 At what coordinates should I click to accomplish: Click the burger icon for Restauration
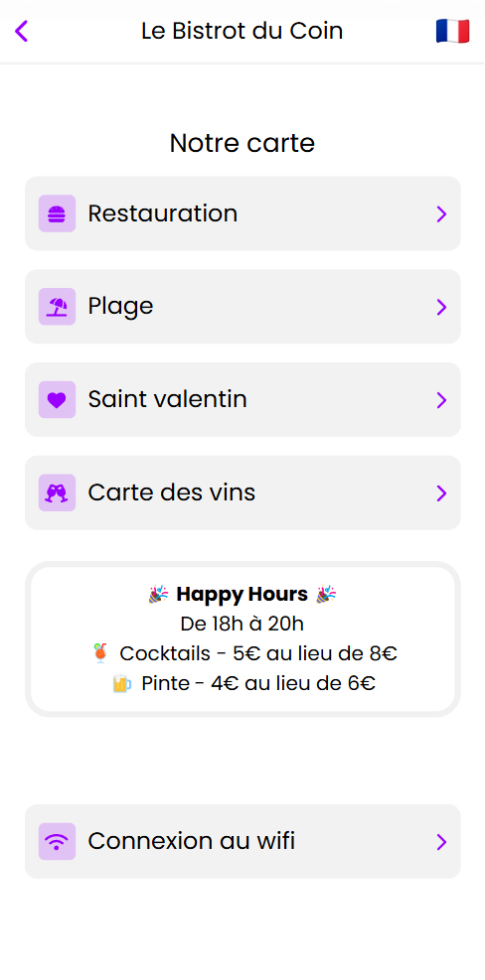click(57, 213)
